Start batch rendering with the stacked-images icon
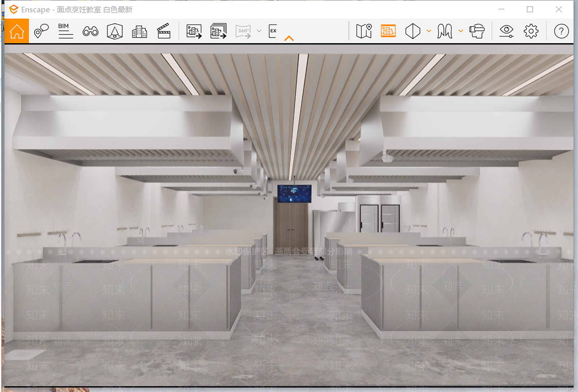Screen dimensions: 578x392 coord(219,31)
